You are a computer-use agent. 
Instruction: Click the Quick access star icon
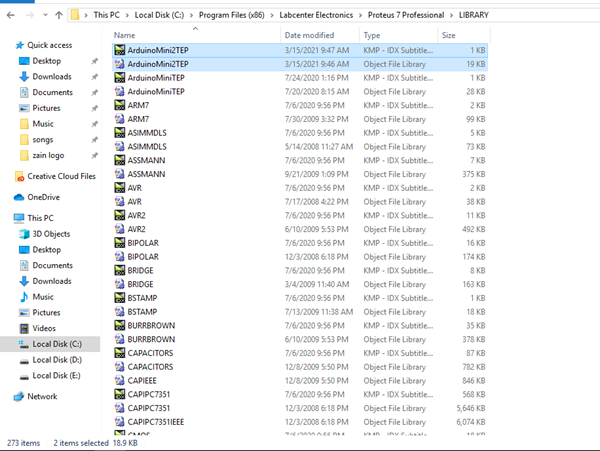tap(20, 45)
